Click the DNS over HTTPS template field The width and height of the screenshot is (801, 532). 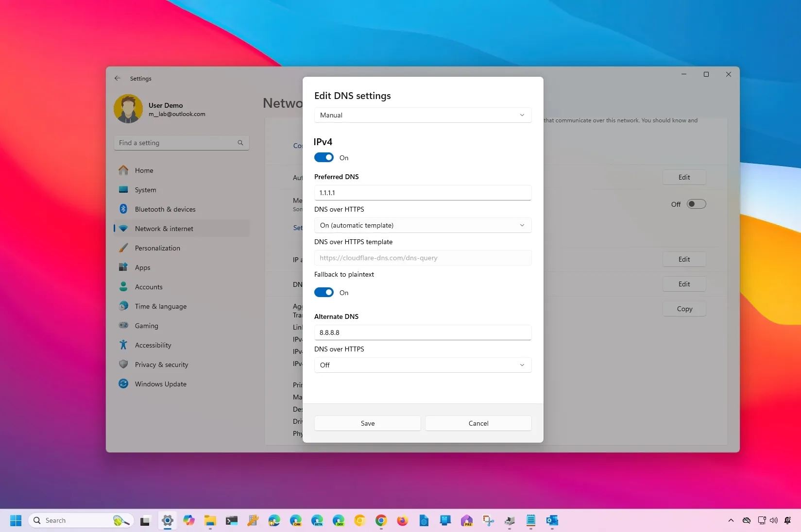(423, 258)
